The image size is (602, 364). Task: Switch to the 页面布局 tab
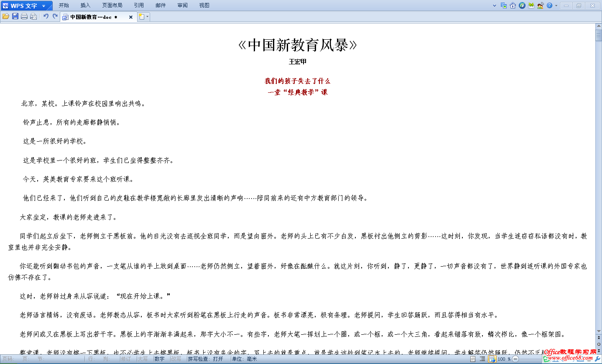tap(112, 5)
